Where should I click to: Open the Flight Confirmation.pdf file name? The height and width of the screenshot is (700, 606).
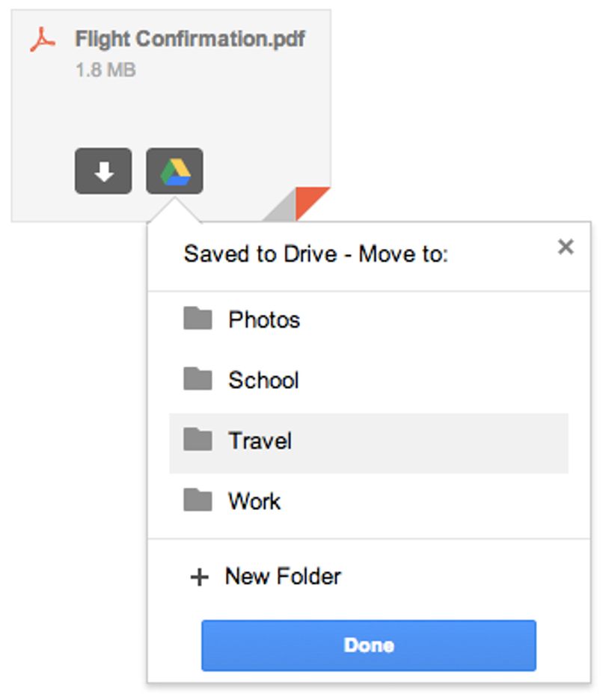point(190,39)
